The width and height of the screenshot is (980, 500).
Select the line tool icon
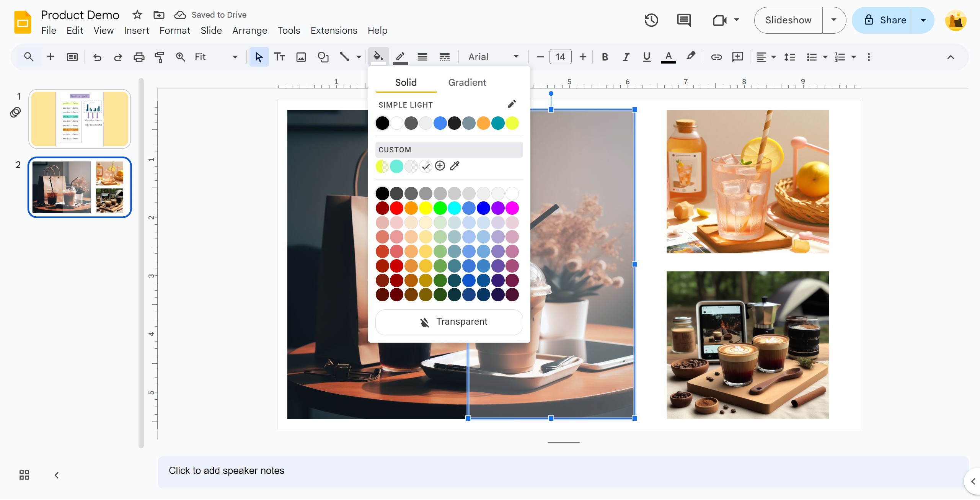(x=344, y=57)
